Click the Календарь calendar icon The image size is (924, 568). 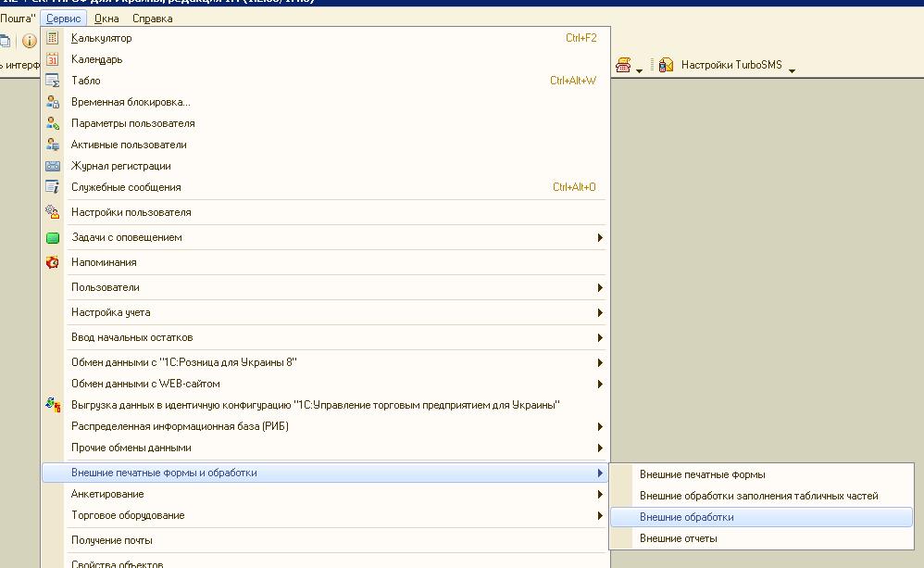pyautogui.click(x=53, y=59)
